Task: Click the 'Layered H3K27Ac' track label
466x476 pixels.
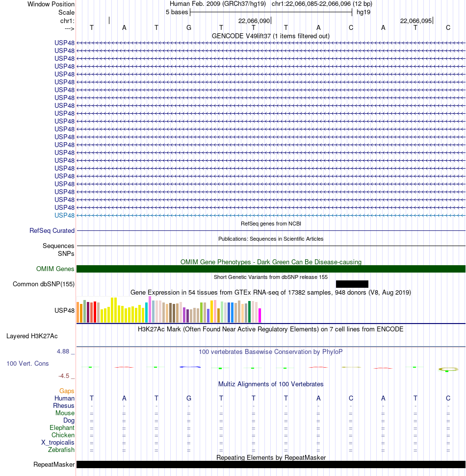Action: 32,336
